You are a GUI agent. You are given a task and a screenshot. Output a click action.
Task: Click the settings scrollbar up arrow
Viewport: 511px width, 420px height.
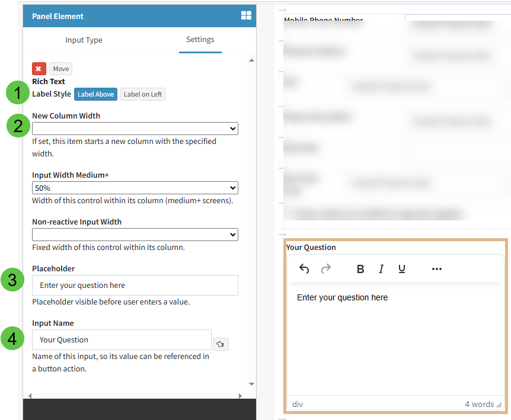pyautogui.click(x=251, y=60)
